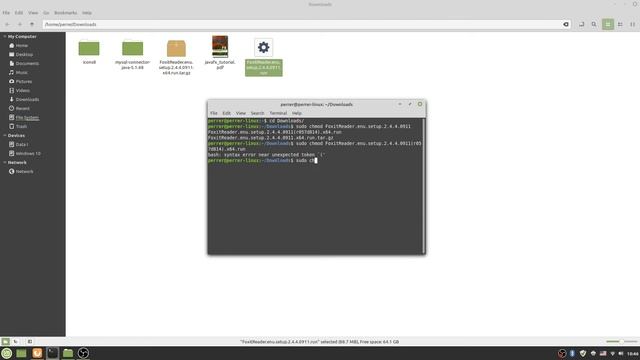This screenshot has width=640, height=360.
Task: Open the View menu of file manager
Action: (33, 13)
